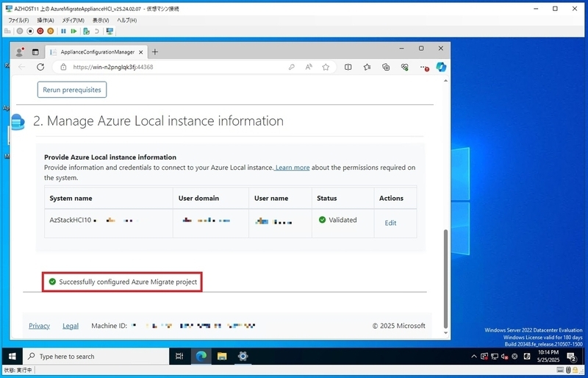Click the taskbar search box
588x378 pixels.
(96, 356)
